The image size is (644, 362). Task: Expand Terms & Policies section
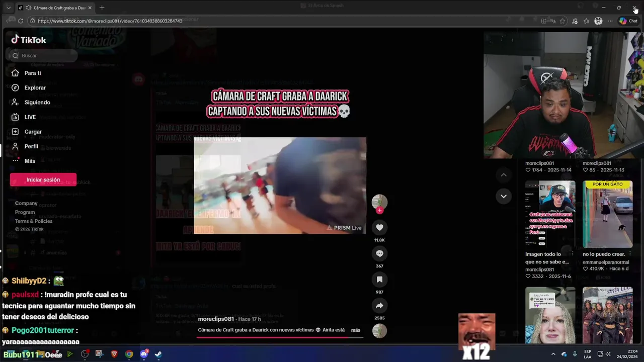pyautogui.click(x=34, y=221)
